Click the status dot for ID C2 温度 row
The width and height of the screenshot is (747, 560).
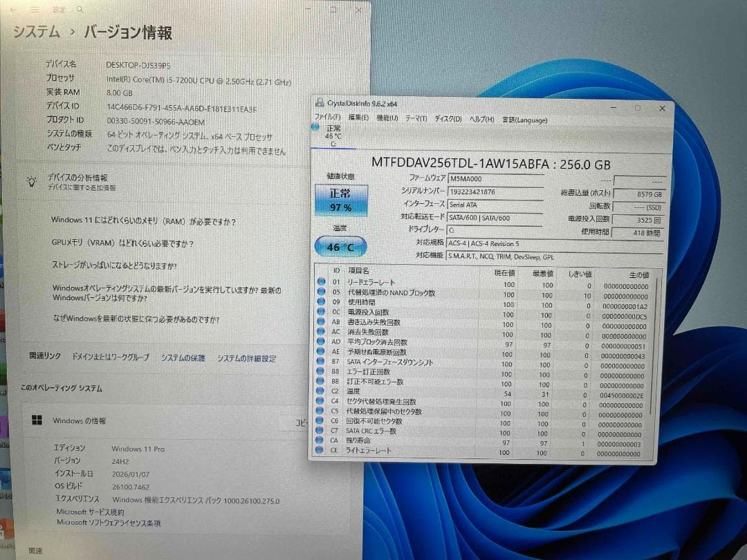[320, 391]
